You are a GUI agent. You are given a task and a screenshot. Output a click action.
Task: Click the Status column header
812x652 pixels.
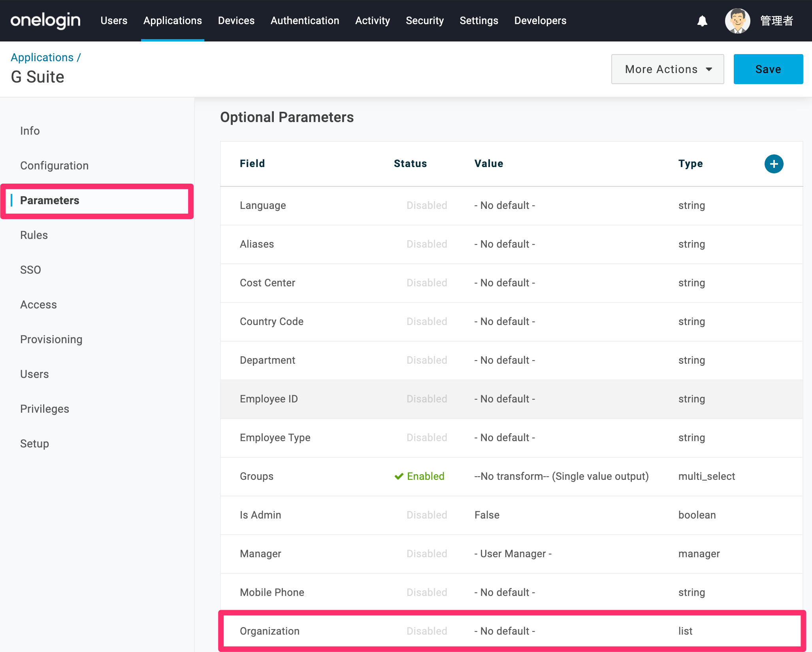pyautogui.click(x=410, y=163)
